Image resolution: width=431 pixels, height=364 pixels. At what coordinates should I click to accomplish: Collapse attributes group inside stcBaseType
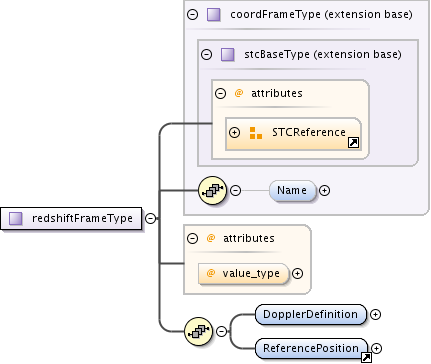point(220,93)
